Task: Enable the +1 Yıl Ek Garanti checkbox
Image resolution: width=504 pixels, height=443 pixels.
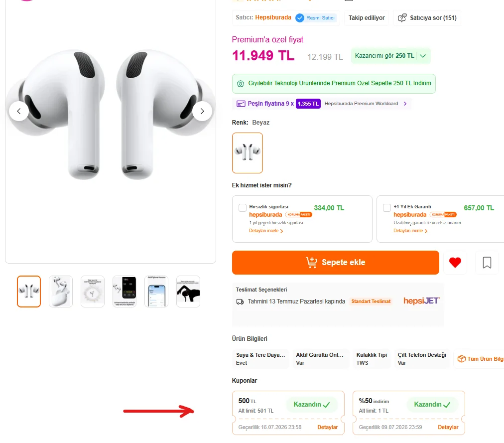Action: 386,208
